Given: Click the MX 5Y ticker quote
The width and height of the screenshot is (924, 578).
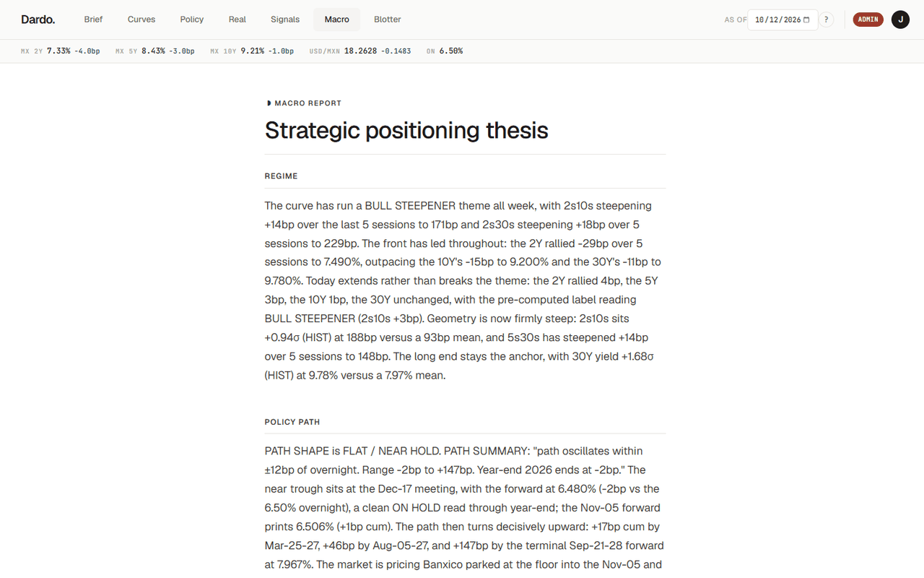Looking at the screenshot, I should click(x=155, y=51).
